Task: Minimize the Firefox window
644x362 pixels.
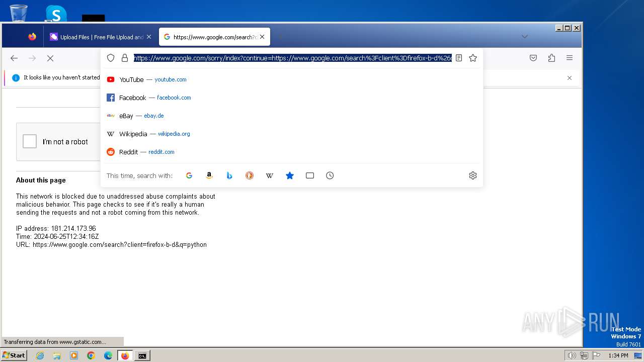Action: tap(559, 28)
